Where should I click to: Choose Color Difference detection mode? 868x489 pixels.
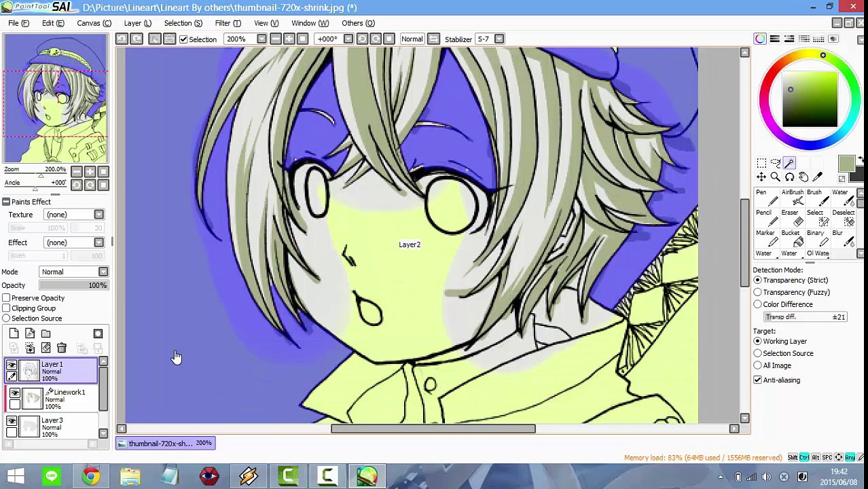(x=757, y=304)
